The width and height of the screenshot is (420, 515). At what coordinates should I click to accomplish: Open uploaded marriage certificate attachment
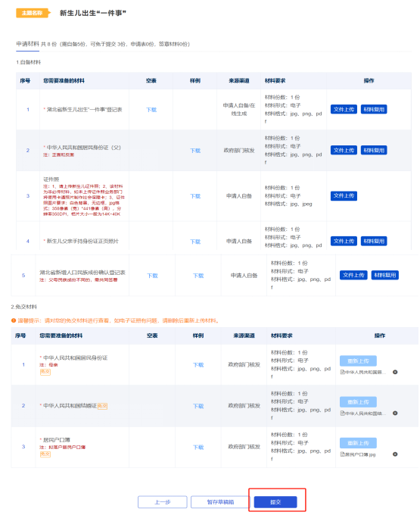pyautogui.click(x=363, y=414)
